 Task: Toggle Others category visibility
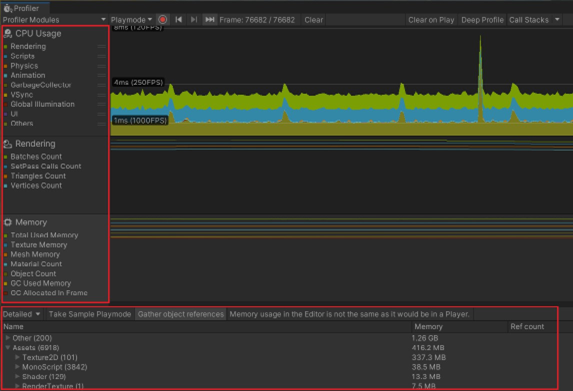tap(5, 124)
